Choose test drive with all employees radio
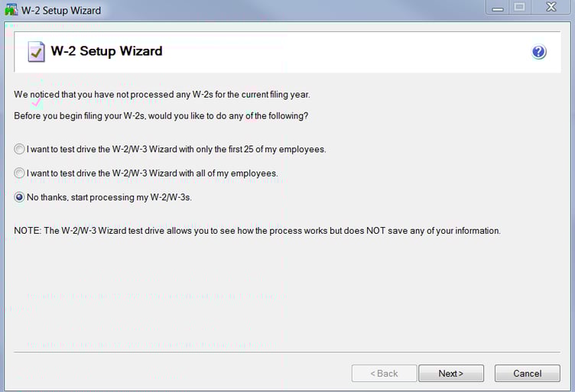 point(19,173)
